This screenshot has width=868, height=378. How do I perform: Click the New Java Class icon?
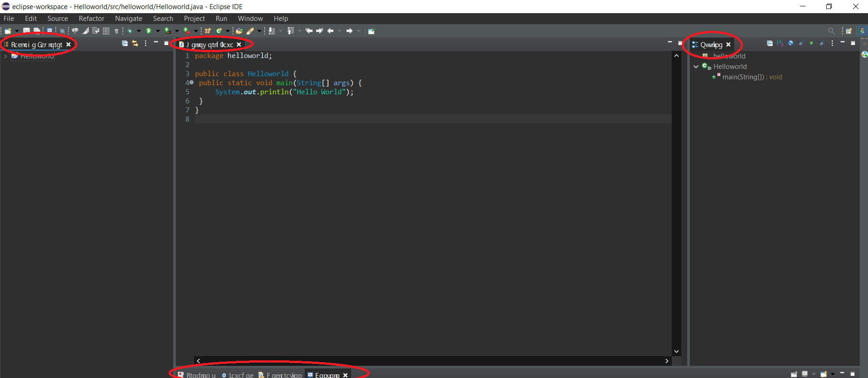pyautogui.click(x=219, y=31)
